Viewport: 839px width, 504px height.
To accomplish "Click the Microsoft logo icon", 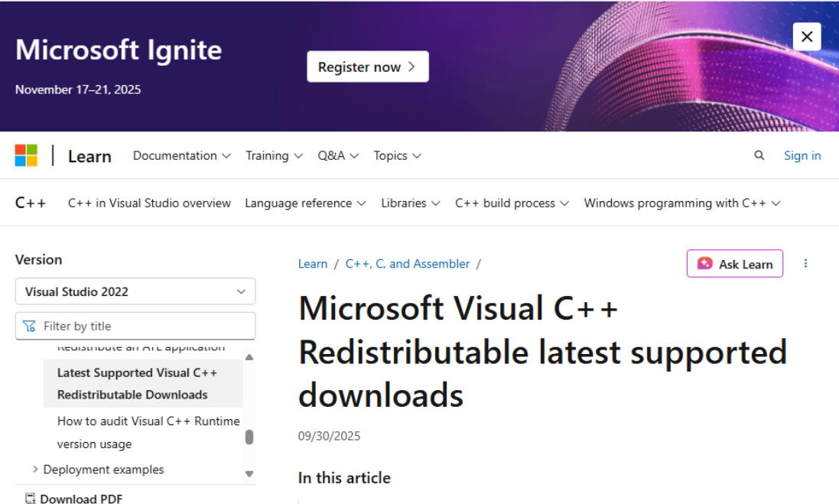I will pos(26,155).
